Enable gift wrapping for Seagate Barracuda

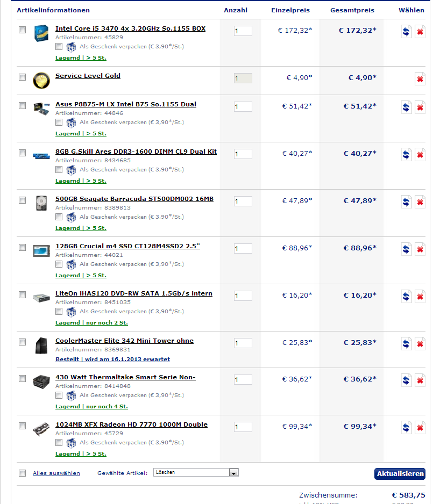(x=59, y=217)
